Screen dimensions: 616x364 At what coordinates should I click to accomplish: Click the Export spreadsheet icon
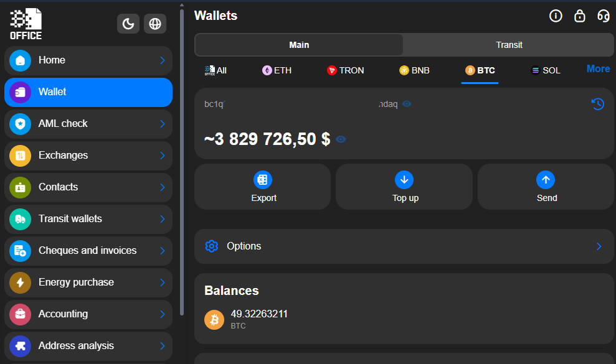click(262, 180)
